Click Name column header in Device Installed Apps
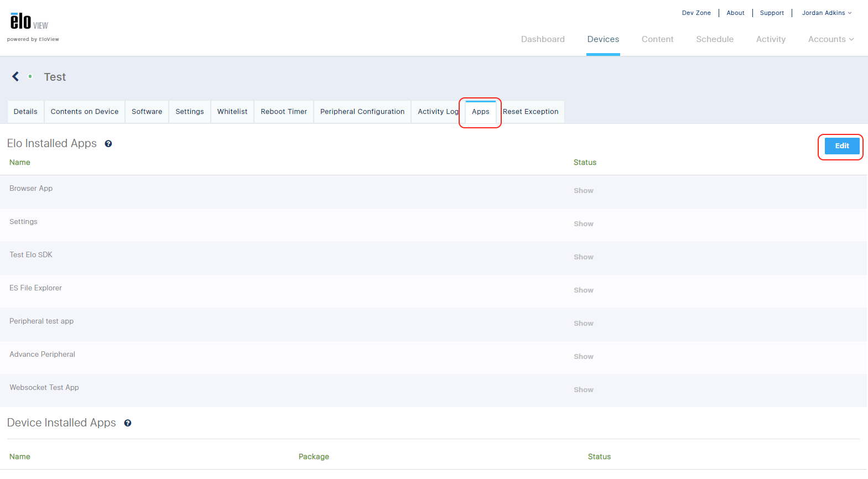 (20, 457)
